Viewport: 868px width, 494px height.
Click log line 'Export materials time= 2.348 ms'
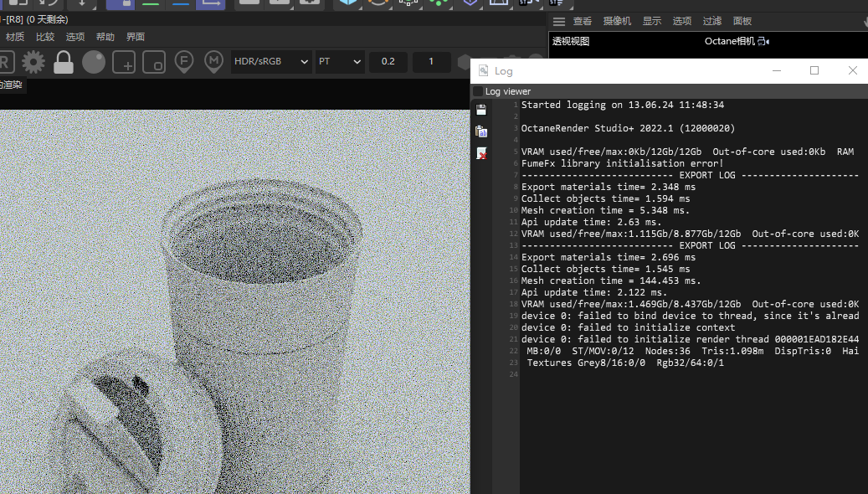[608, 187]
